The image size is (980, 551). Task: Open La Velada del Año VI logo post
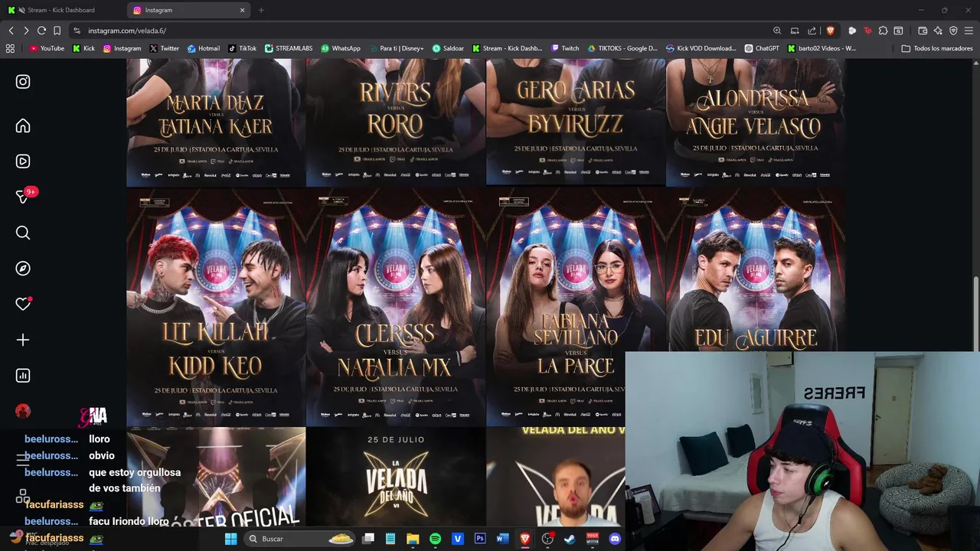coord(396,477)
